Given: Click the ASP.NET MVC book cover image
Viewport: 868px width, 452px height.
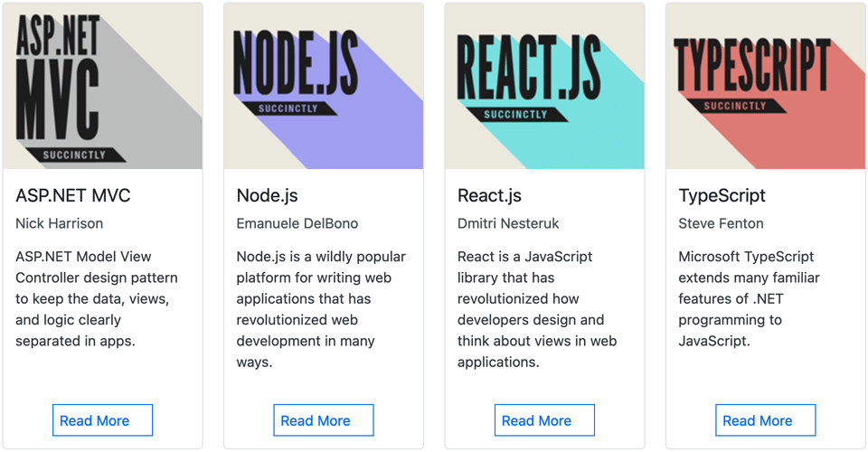Looking at the screenshot, I should [x=102, y=87].
